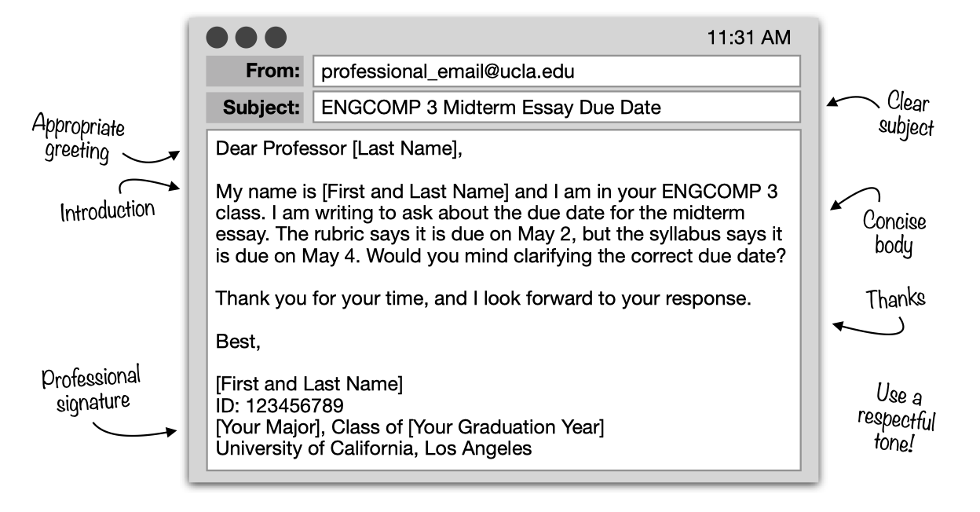
Task: Select the Subject: label
Action: pos(254,108)
